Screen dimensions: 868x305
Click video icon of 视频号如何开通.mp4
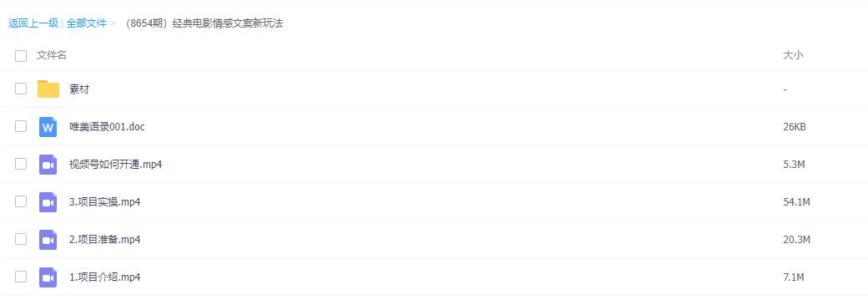pyautogui.click(x=48, y=165)
